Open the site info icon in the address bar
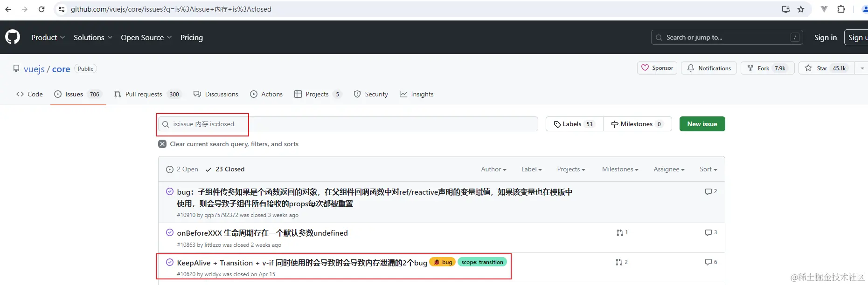The height and width of the screenshot is (285, 868). pyautogui.click(x=62, y=9)
